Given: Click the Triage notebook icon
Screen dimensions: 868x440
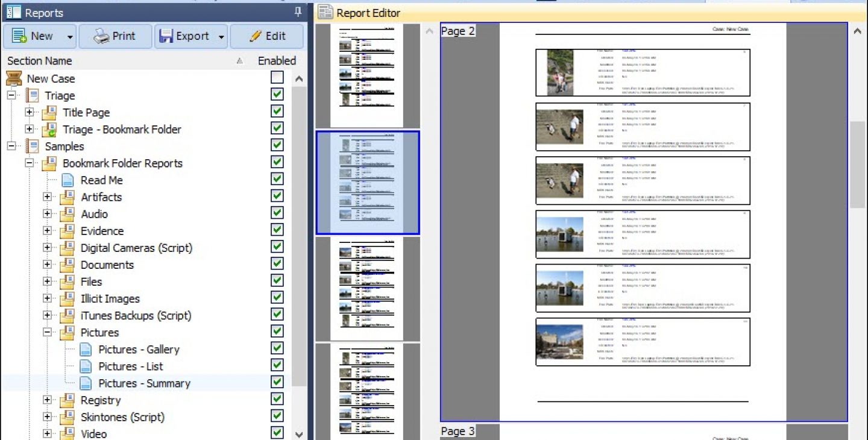Looking at the screenshot, I should tap(32, 95).
